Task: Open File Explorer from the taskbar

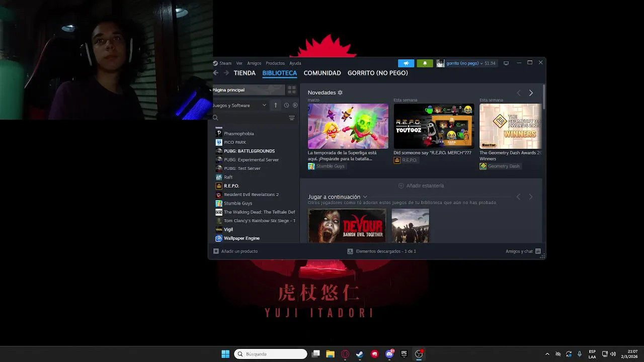Action: coord(331,354)
